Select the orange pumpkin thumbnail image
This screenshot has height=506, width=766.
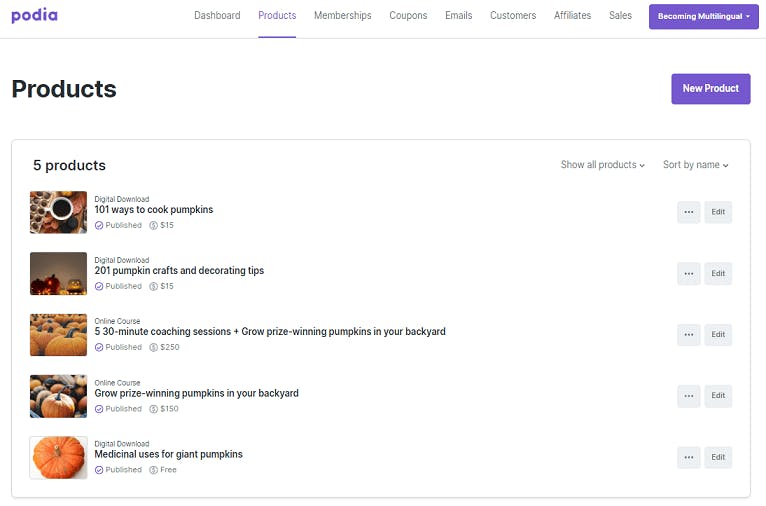(59, 458)
